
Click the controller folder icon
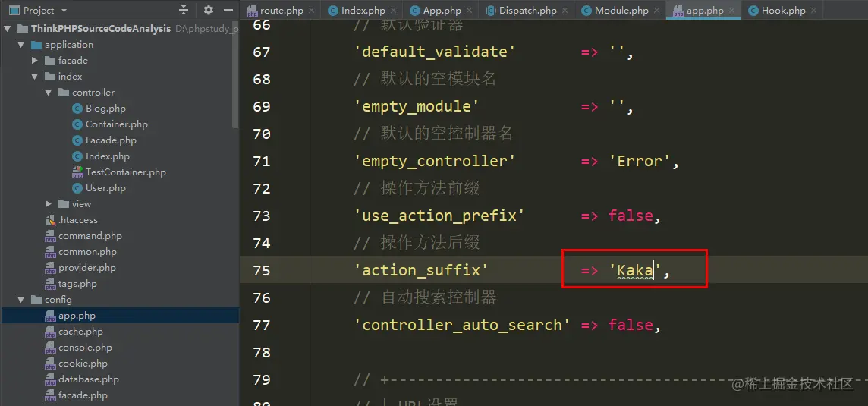[63, 93]
